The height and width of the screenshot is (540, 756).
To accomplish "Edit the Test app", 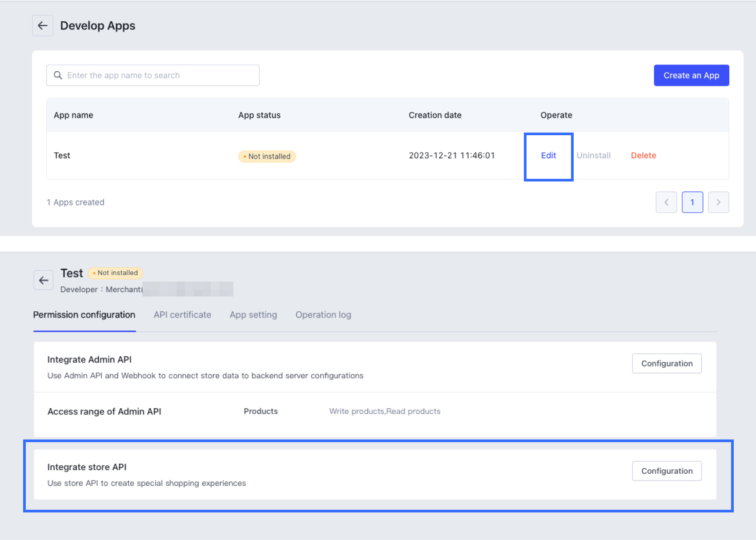I will [548, 155].
